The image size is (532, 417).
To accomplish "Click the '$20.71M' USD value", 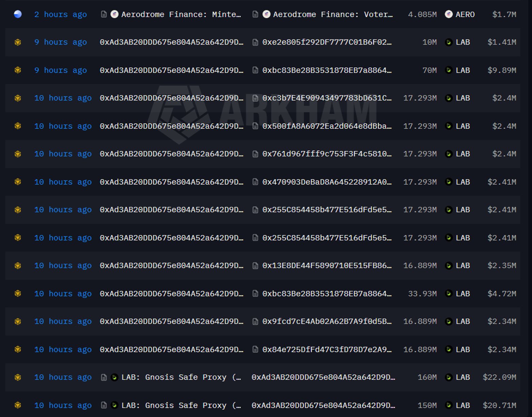I will coord(499,405).
